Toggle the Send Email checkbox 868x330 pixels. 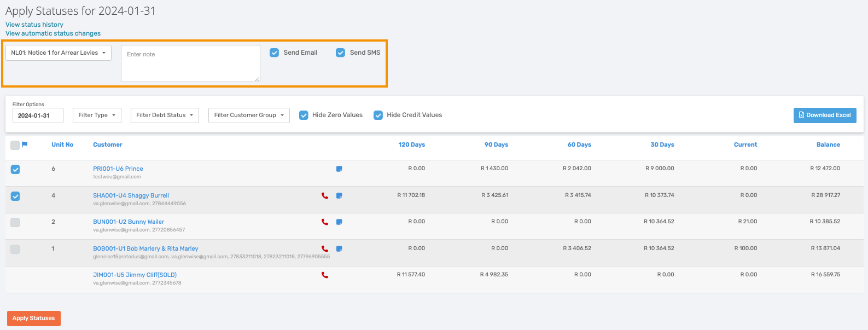click(x=275, y=53)
